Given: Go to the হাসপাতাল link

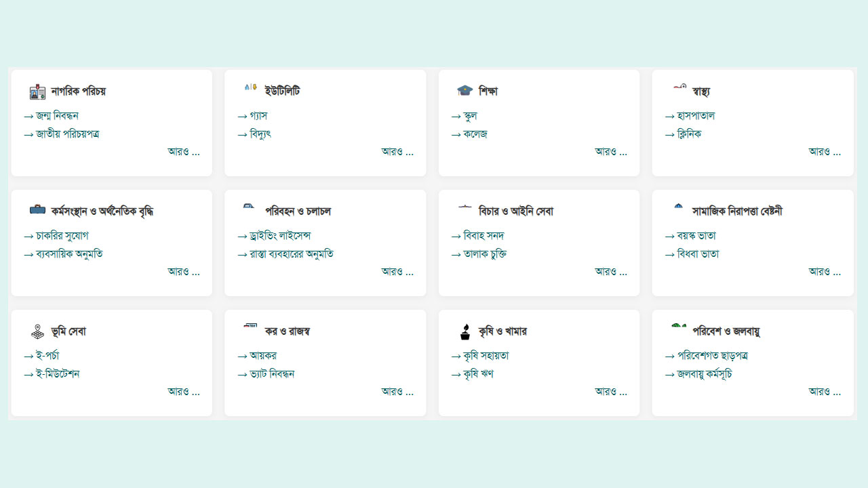Looking at the screenshot, I should click(695, 116).
